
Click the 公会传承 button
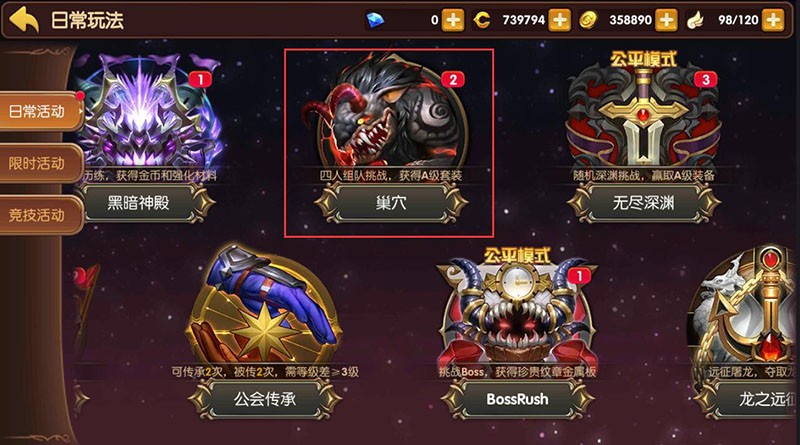(x=265, y=399)
